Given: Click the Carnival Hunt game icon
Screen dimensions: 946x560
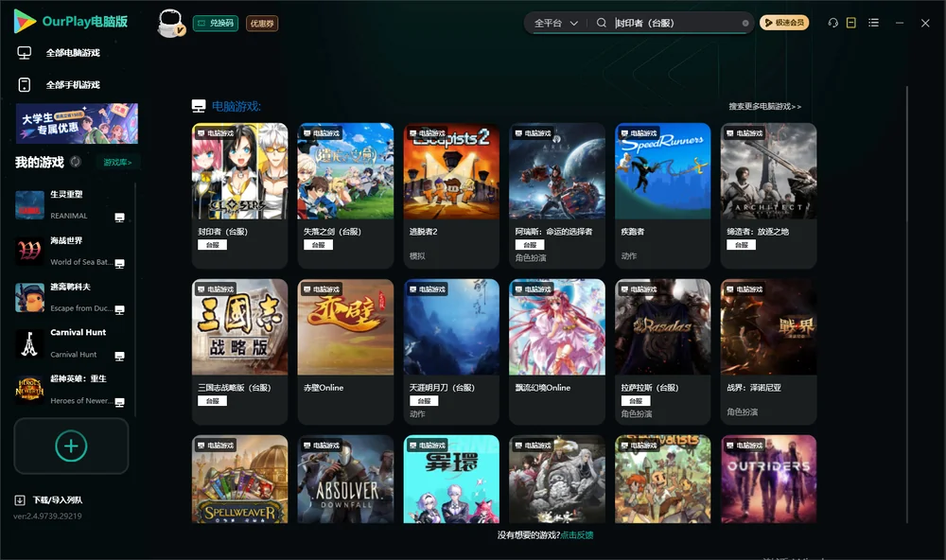Looking at the screenshot, I should click(29, 343).
